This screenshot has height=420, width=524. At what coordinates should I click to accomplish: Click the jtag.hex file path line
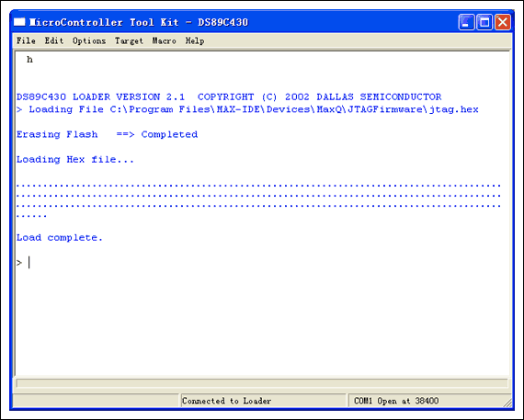(247, 109)
